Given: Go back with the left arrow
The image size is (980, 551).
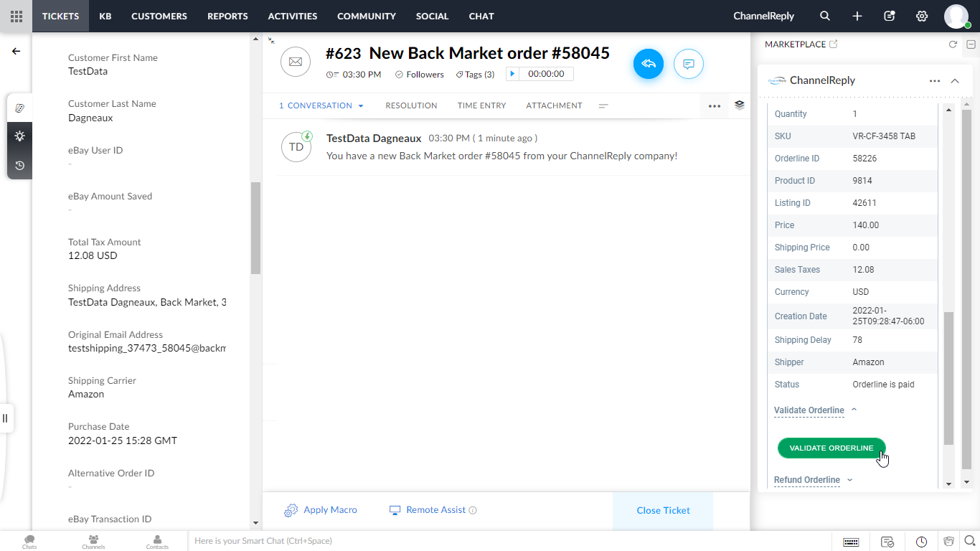Looking at the screenshot, I should point(16,51).
